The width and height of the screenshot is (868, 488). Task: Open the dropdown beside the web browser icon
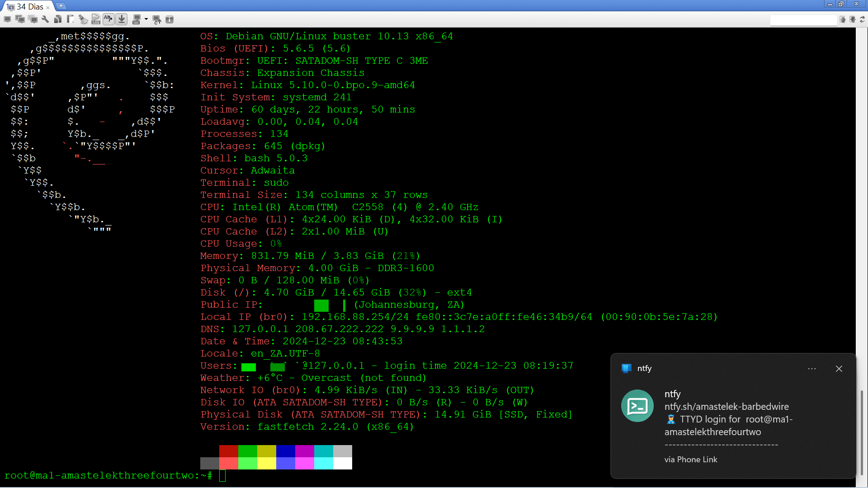pos(146,19)
